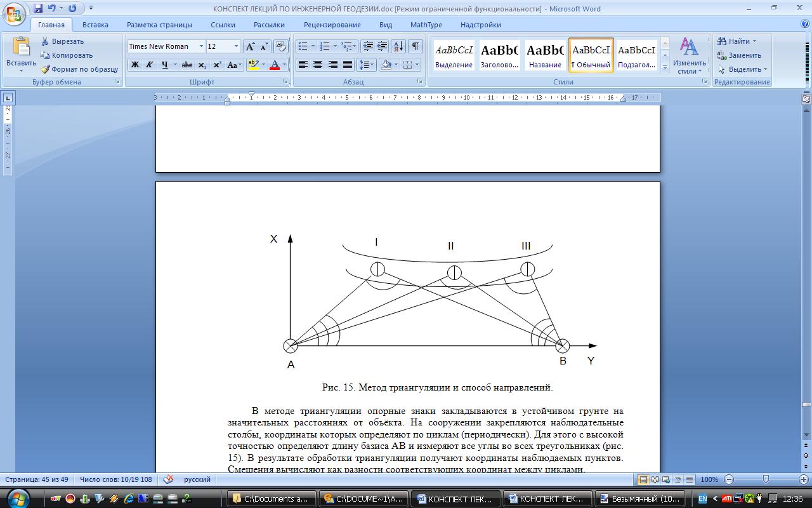Redo action in quick access toolbar
Screen dimensions: 812x508
tap(72, 8)
